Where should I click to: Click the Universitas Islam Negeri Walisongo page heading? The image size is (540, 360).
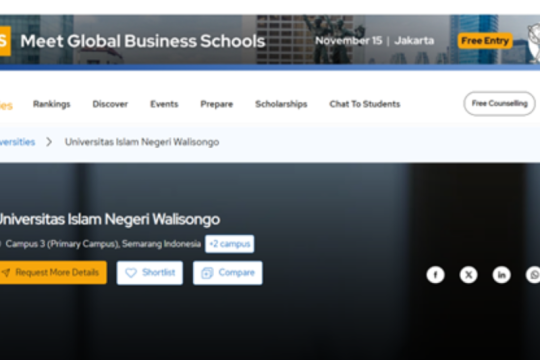point(110,219)
